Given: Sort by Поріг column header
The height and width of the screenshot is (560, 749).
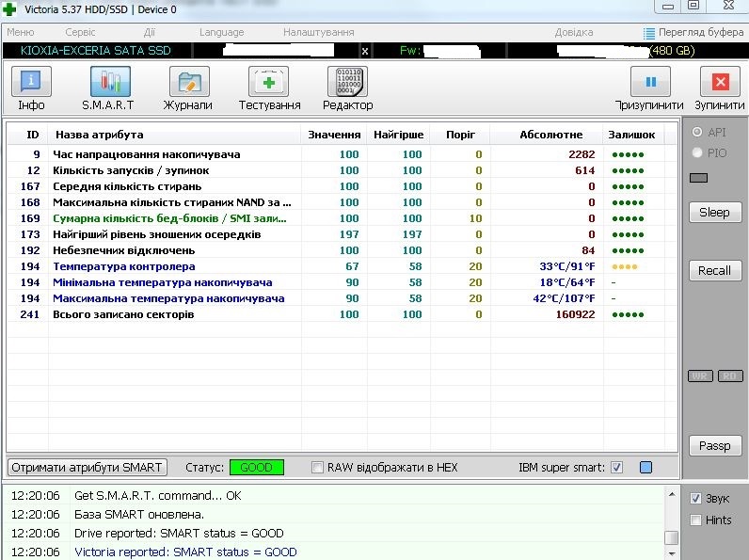Looking at the screenshot, I should click(460, 135).
